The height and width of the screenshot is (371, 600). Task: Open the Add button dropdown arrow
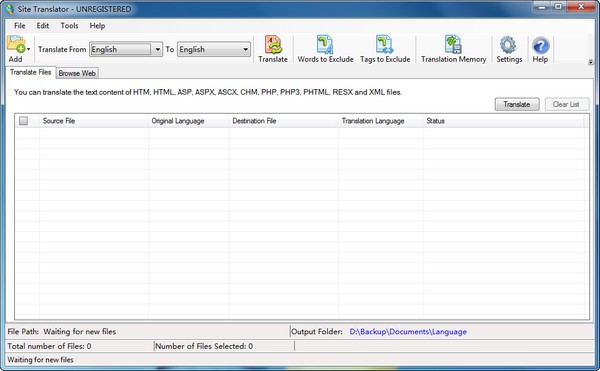click(29, 49)
